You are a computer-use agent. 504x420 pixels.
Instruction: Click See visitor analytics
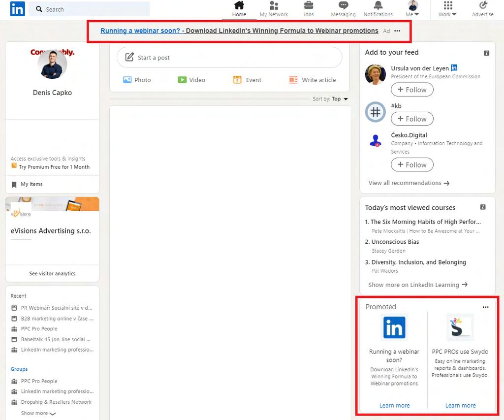[x=52, y=273]
